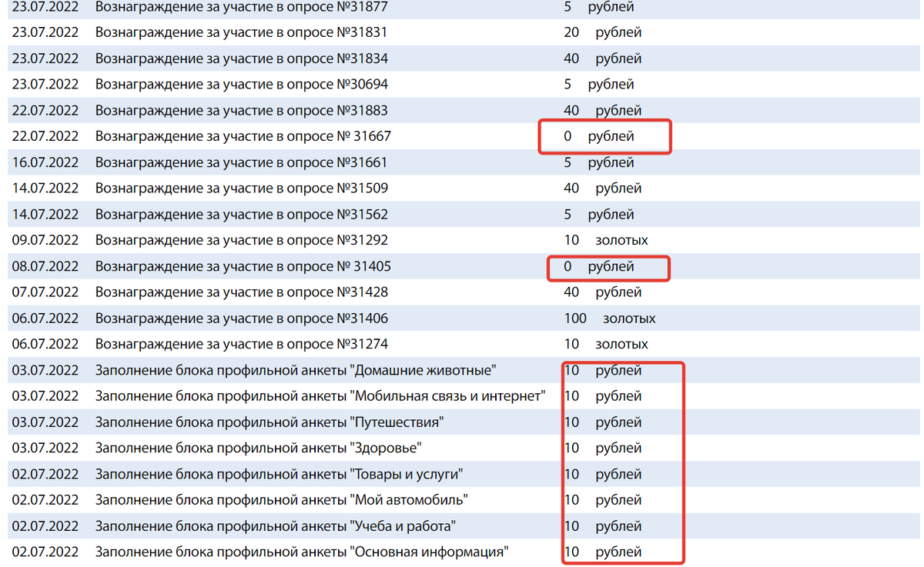Select the "Домашние животные" profile block entry

[296, 371]
